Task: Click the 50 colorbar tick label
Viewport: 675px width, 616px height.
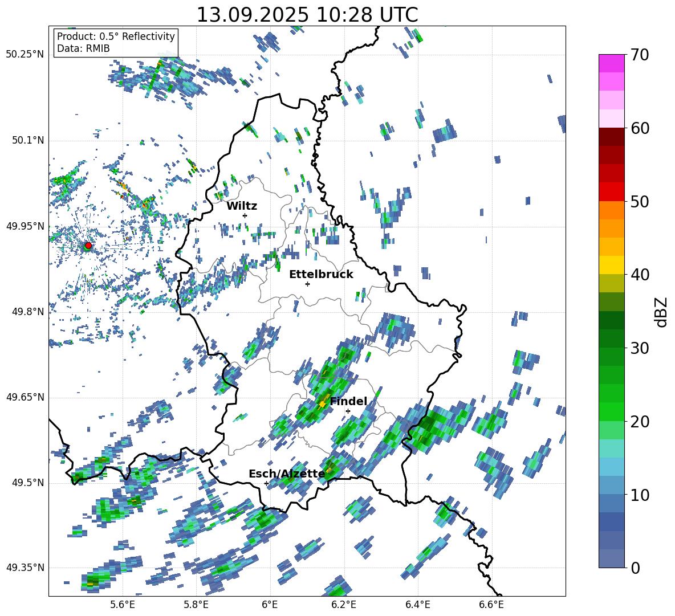Action: pos(640,202)
